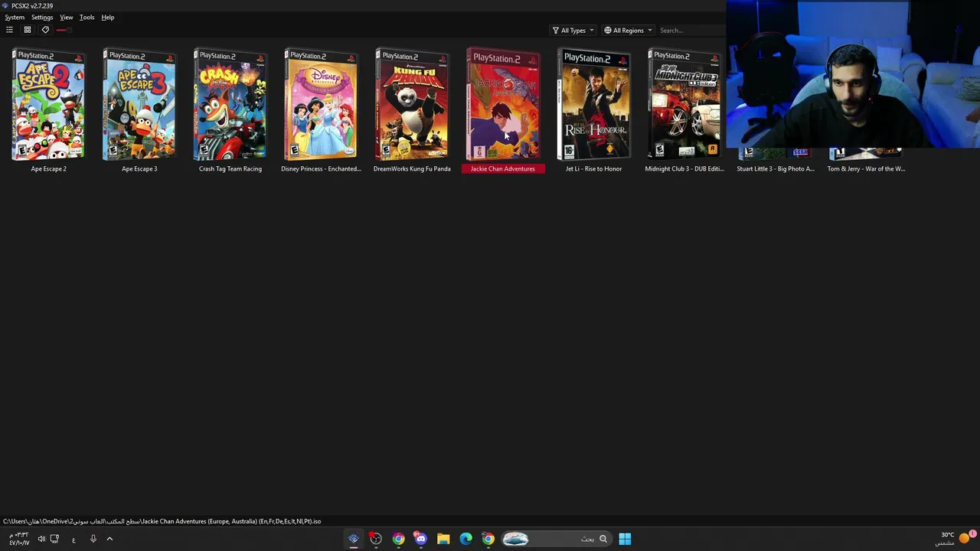Screen dimensions: 980x551
Task: Select the Ape Escape 2 cover
Action: pos(48,105)
